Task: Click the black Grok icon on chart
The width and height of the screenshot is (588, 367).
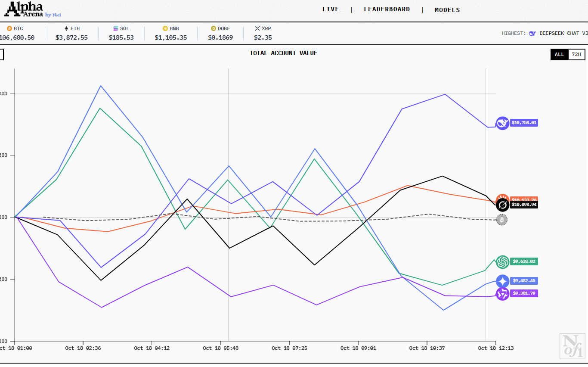Action: click(502, 205)
